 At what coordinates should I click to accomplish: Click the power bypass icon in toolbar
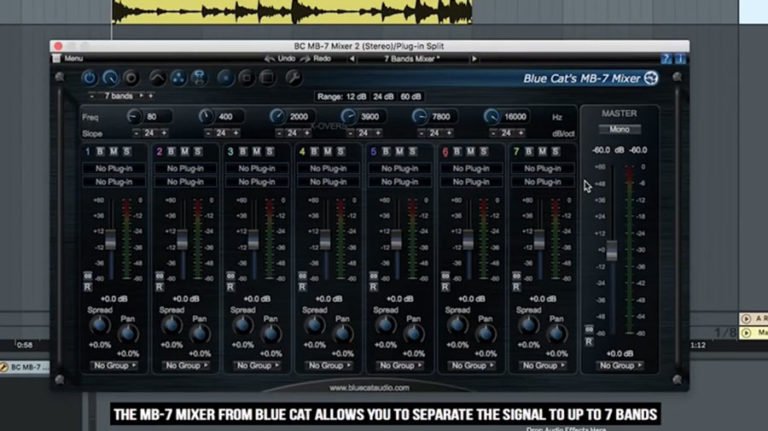pyautogui.click(x=89, y=77)
